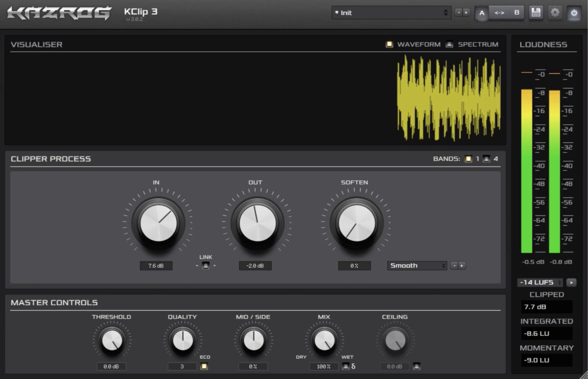Open the -14 LUFS target dropdown

(540, 282)
